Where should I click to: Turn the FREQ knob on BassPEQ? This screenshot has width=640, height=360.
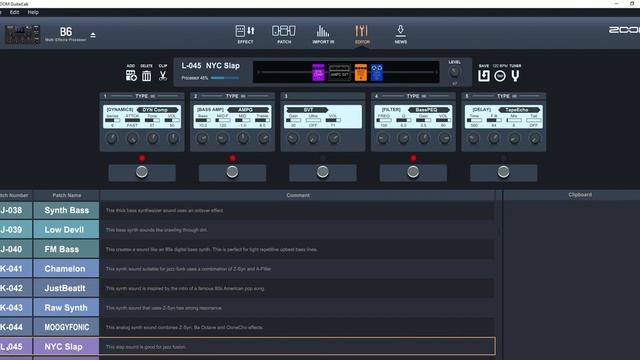coord(383,138)
